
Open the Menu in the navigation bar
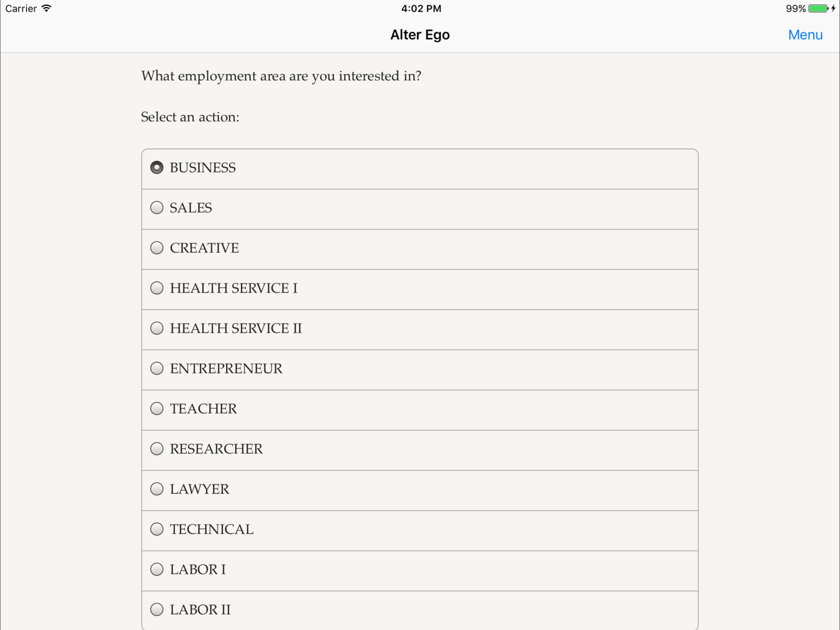pos(805,35)
